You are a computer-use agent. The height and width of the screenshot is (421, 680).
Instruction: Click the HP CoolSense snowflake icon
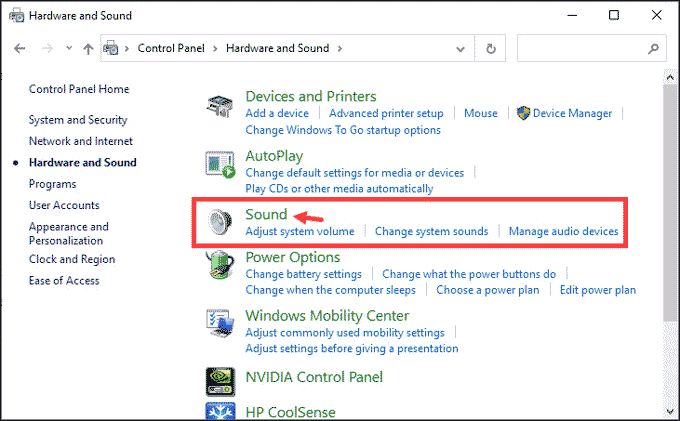[220, 411]
